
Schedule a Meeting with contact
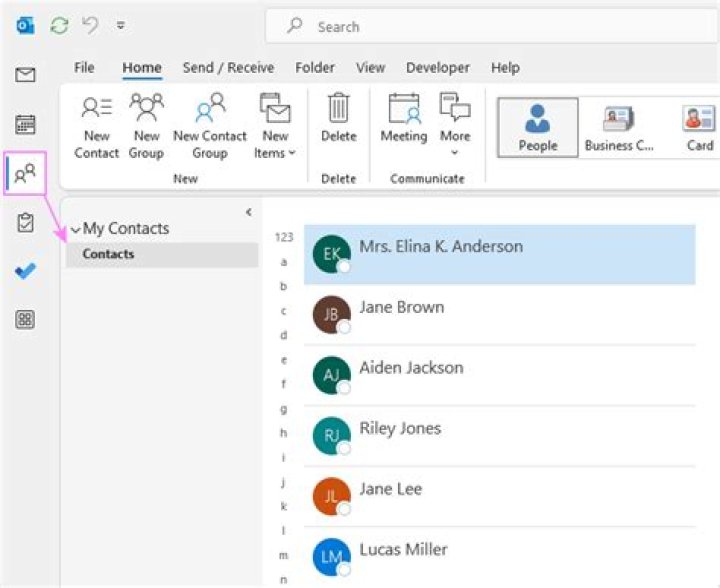403,118
